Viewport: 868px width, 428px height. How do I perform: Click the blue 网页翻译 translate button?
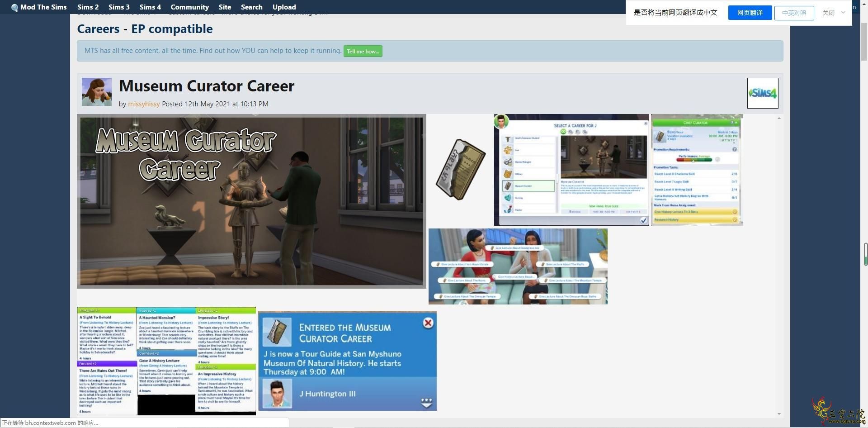(750, 13)
